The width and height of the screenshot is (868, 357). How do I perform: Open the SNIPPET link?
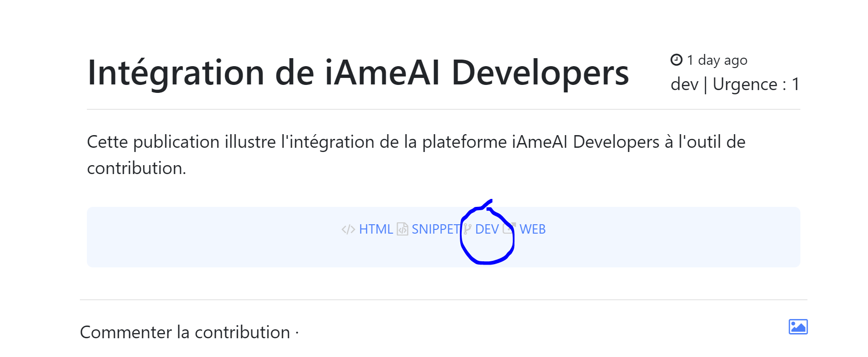pos(435,229)
